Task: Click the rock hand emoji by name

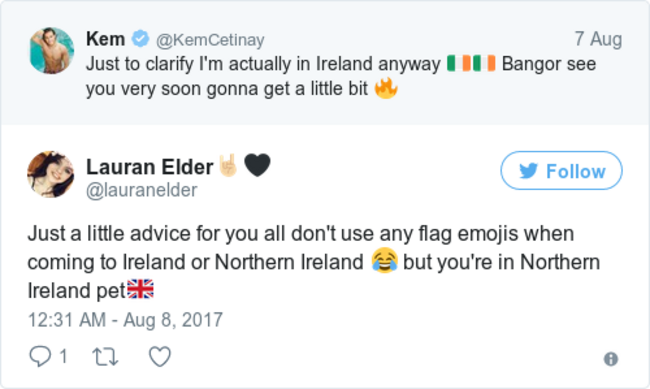Action: (x=228, y=165)
